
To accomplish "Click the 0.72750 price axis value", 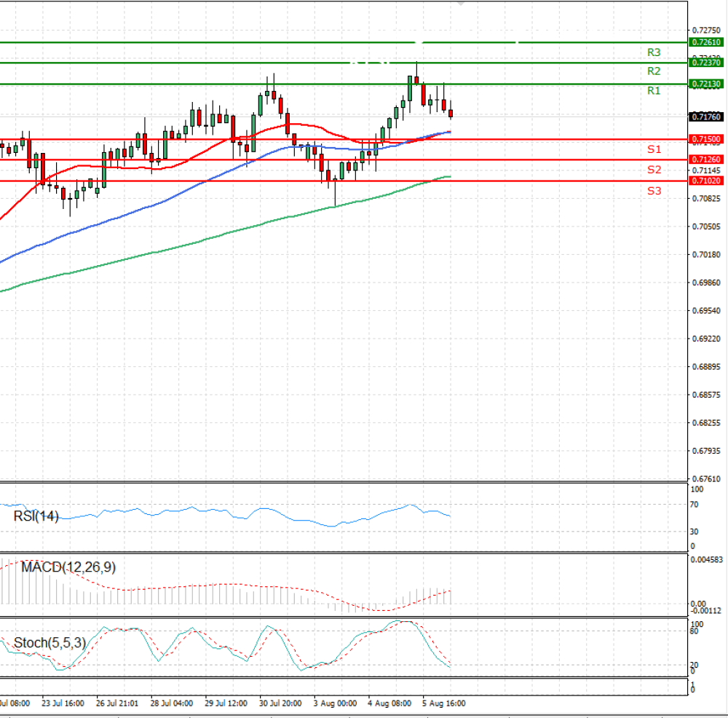I will 706,30.
